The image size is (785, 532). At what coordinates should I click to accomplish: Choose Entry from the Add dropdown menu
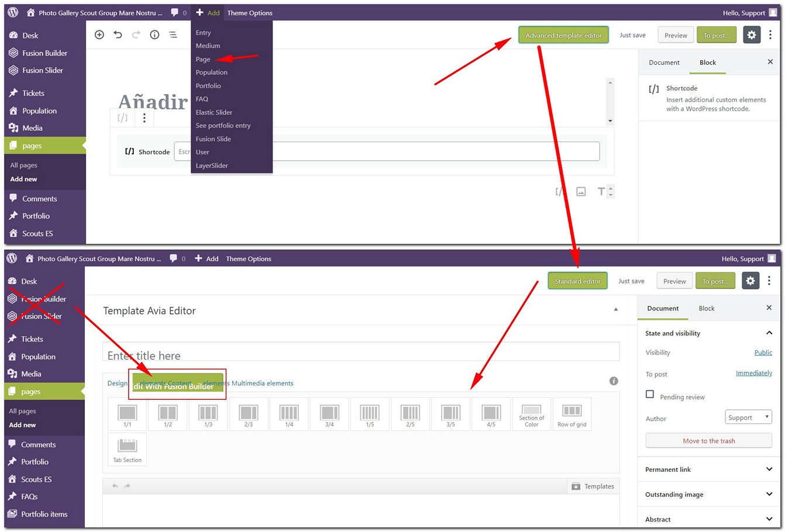coord(203,33)
